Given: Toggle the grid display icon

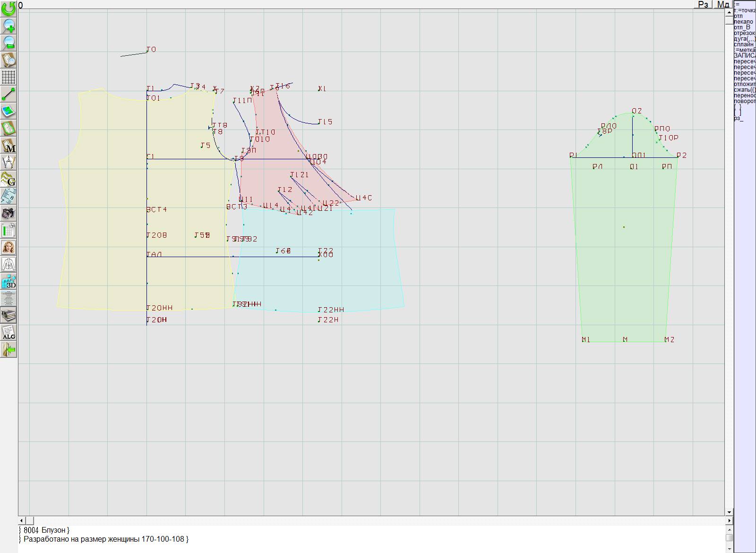Looking at the screenshot, I should (9, 77).
